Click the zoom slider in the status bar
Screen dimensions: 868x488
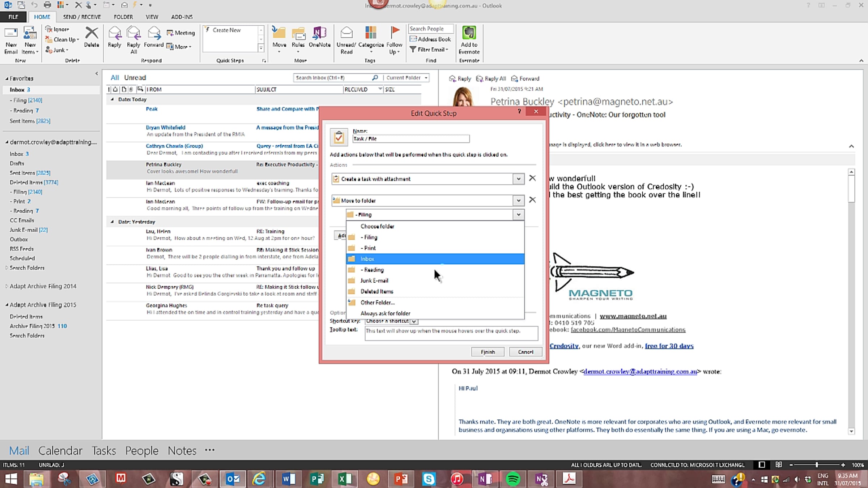[816, 465]
